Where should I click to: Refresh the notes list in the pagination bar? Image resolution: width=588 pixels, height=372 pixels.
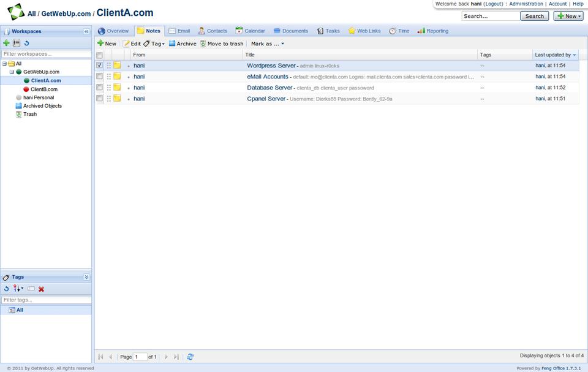pos(190,357)
